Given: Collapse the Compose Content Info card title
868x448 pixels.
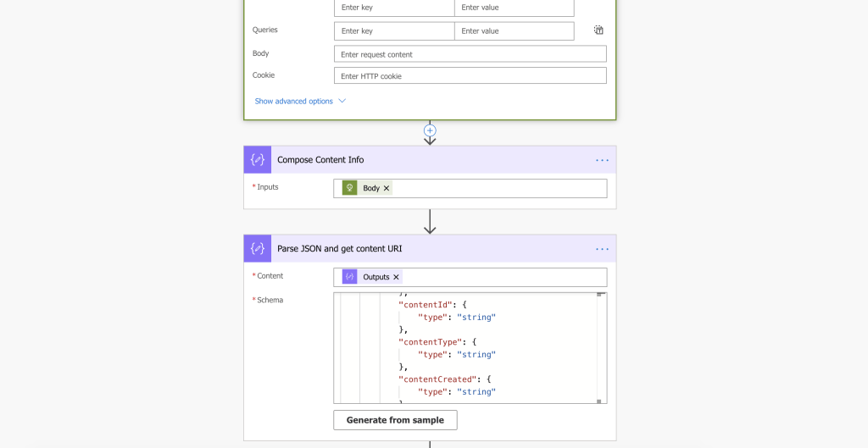Looking at the screenshot, I should 320,160.
